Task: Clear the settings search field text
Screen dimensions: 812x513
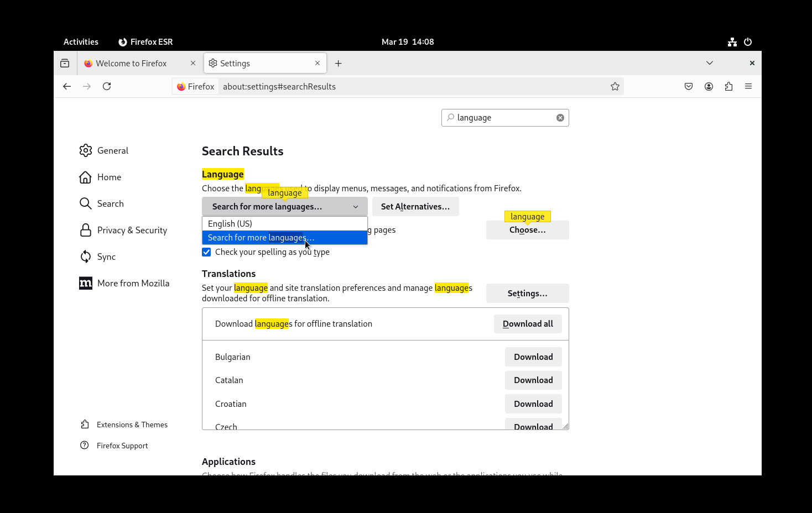Action: coord(560,118)
